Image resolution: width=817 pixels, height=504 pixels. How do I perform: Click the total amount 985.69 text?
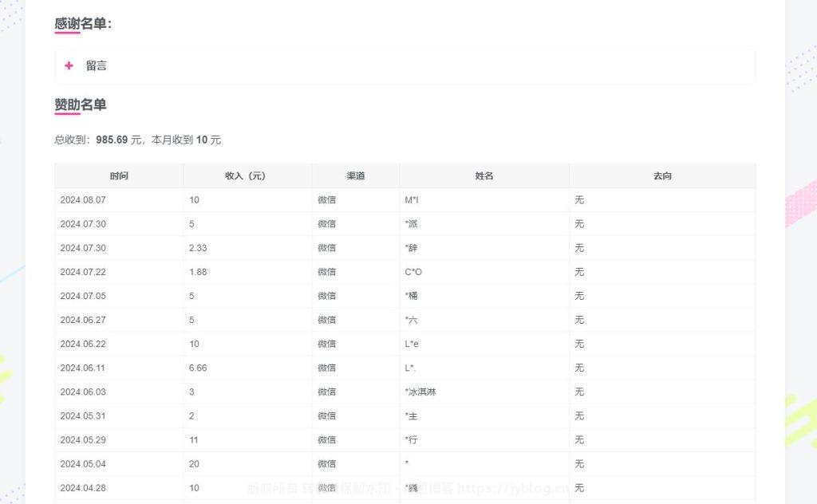[112, 140]
